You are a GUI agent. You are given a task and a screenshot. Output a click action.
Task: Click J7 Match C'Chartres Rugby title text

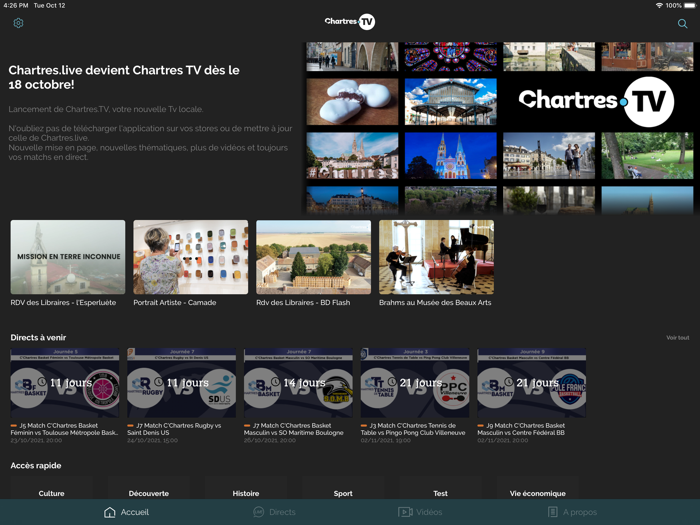tap(174, 429)
